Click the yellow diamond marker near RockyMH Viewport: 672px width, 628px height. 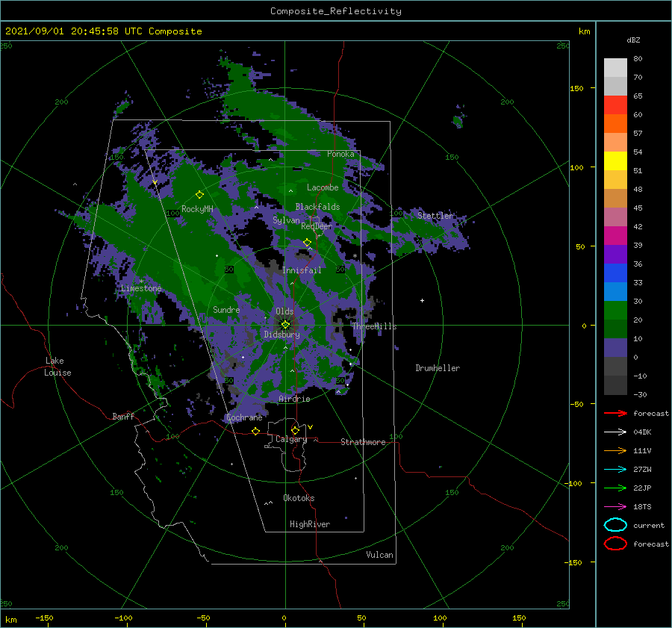tap(199, 195)
